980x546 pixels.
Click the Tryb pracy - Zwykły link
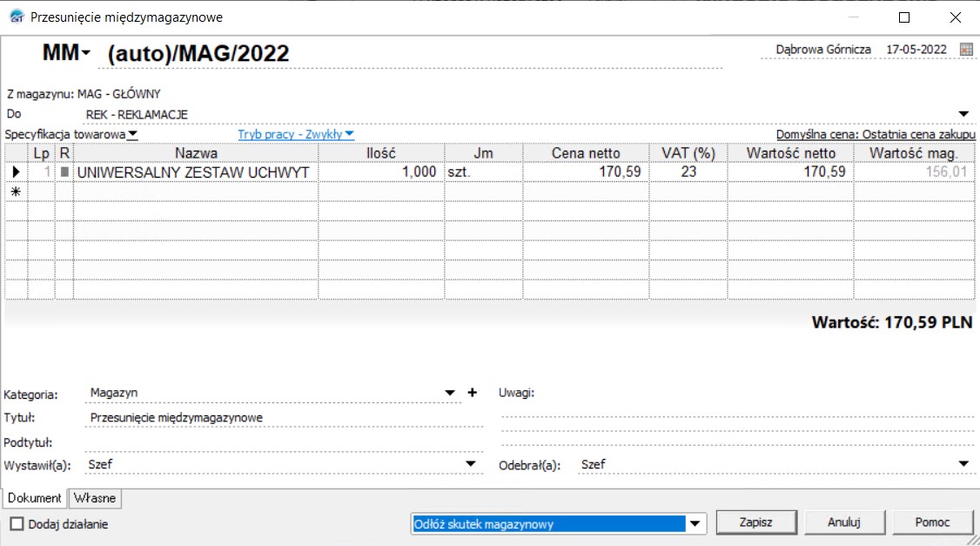pos(296,134)
